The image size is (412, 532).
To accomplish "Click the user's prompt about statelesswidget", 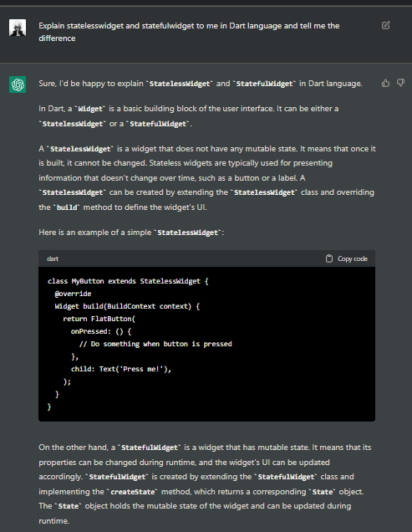I will click(189, 32).
